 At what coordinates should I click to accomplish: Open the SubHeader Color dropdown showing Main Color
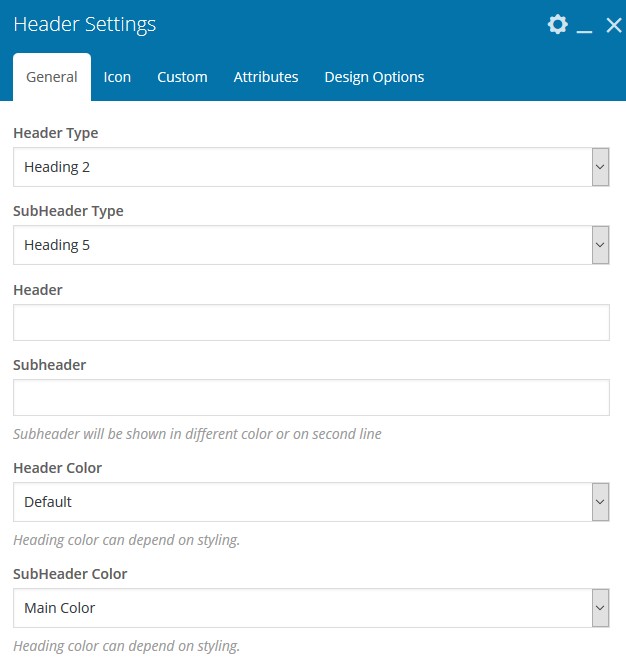tap(311, 608)
